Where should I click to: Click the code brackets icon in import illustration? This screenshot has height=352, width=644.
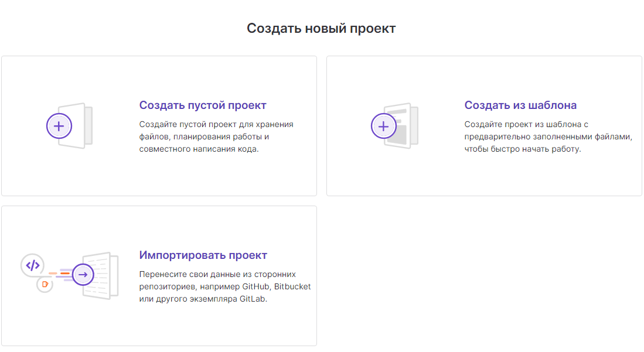(33, 265)
